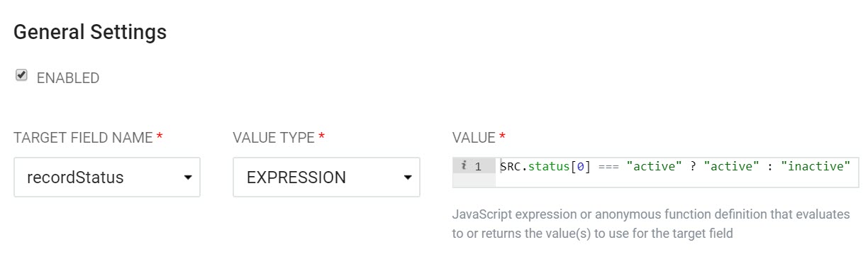Click the arrow on EXPRESSION dropdown
Screen dimensions: 868x257
(x=407, y=177)
